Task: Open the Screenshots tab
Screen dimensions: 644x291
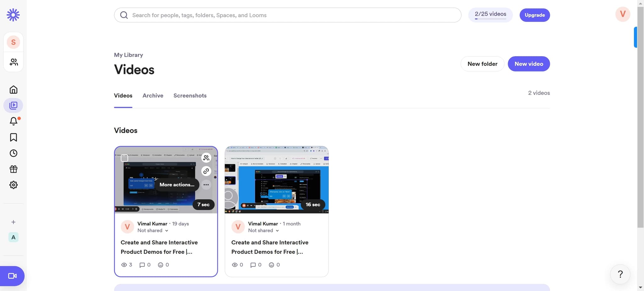Action: pos(190,95)
